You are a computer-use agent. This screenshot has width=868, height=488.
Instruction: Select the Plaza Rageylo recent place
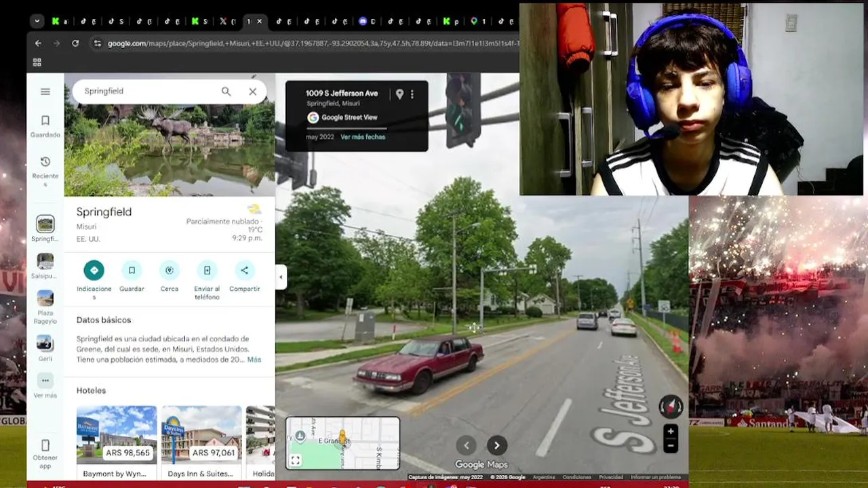coord(45,307)
